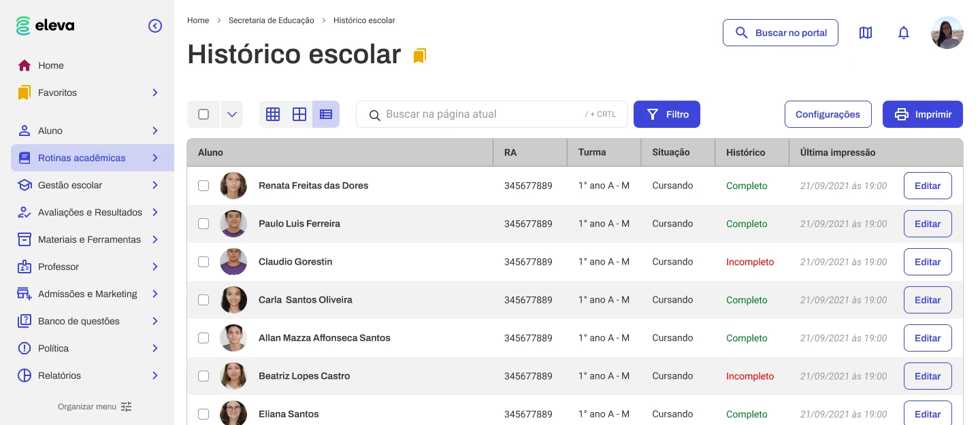Screen dimensions: 980x425
Task: Click the Professor badge icon
Action: [24, 267]
